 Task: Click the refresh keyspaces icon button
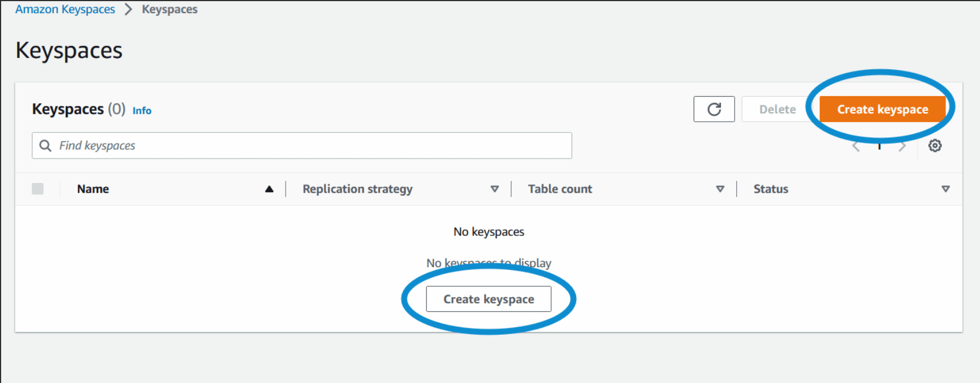[x=714, y=109]
